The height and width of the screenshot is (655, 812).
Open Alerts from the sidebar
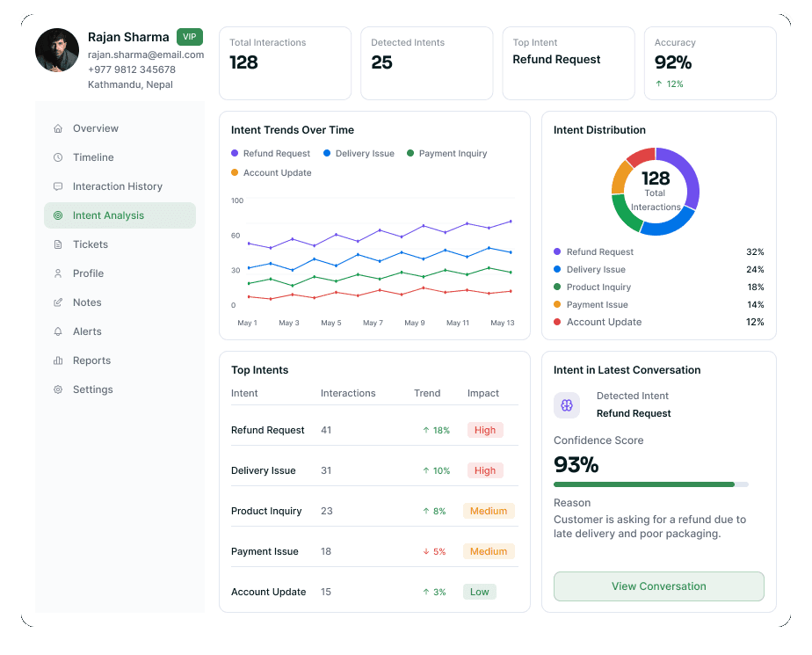coord(120,331)
